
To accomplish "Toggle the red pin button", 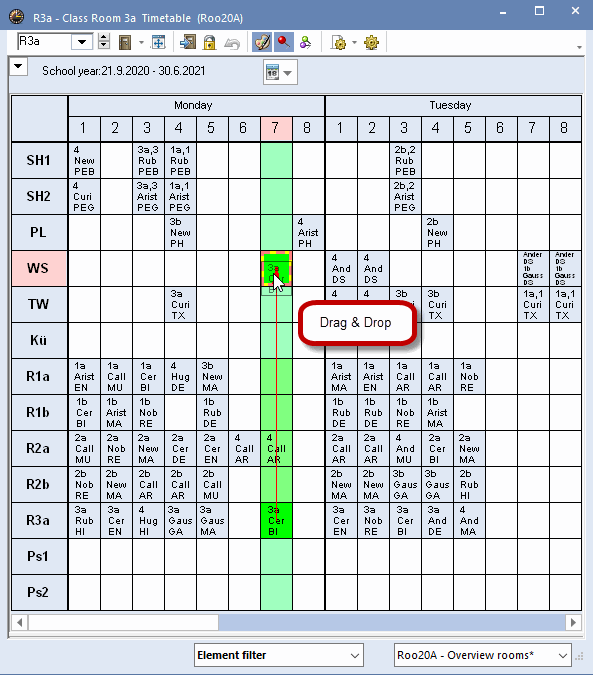I will pyautogui.click(x=283, y=42).
